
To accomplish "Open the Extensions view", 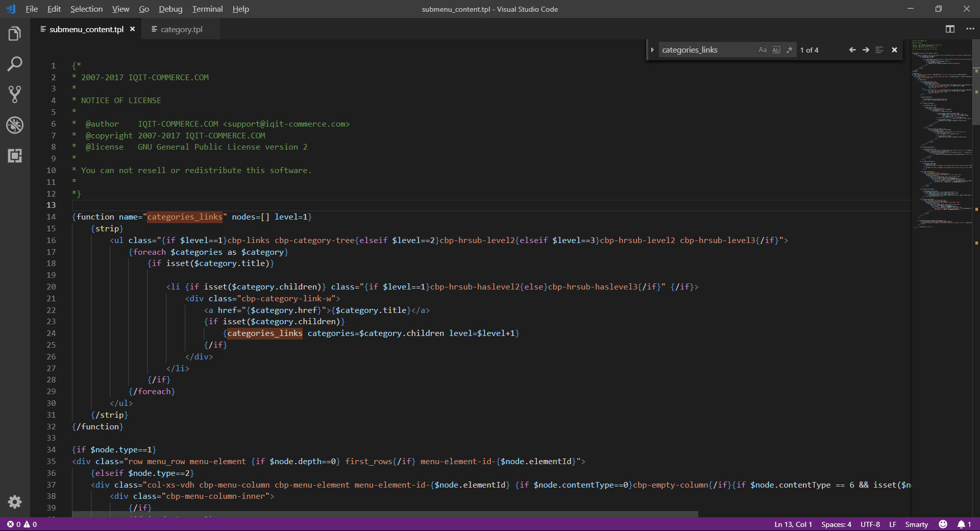I will click(x=15, y=156).
